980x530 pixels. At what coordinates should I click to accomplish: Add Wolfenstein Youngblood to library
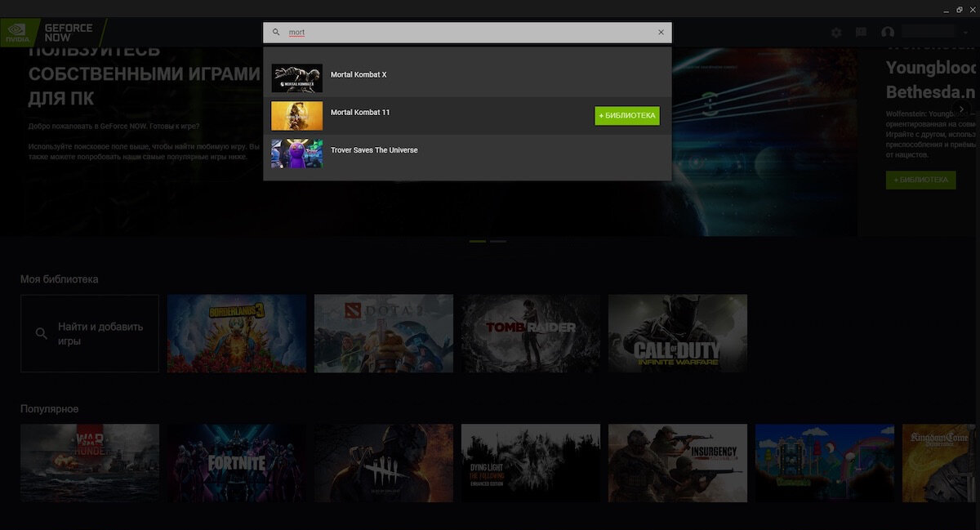point(920,180)
